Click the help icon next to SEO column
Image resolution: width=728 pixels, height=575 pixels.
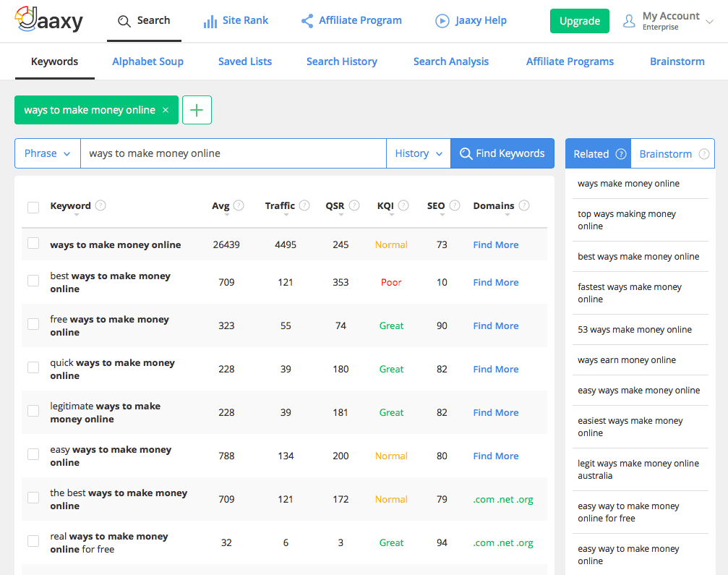click(455, 205)
